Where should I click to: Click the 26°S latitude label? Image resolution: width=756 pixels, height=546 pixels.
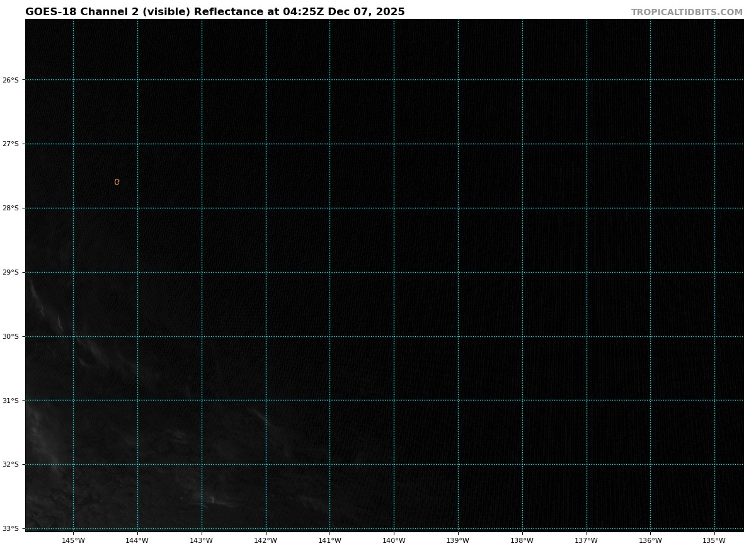point(11,80)
